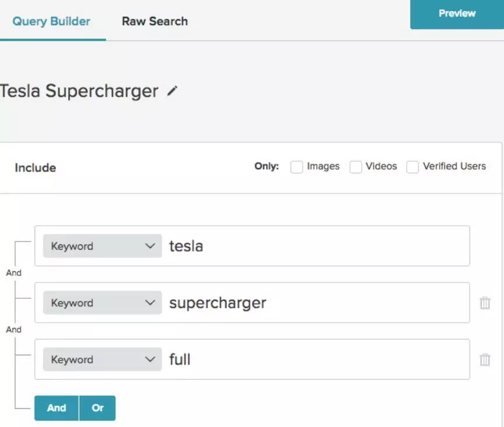The height and width of the screenshot is (427, 504).
Task: Click the Or button to add alternative
Action: [97, 408]
